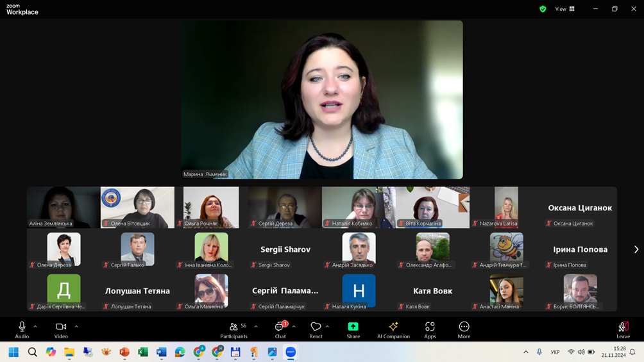Select main speaker video of Марина Ячменик
The width and height of the screenshot is (644, 362).
(322, 100)
